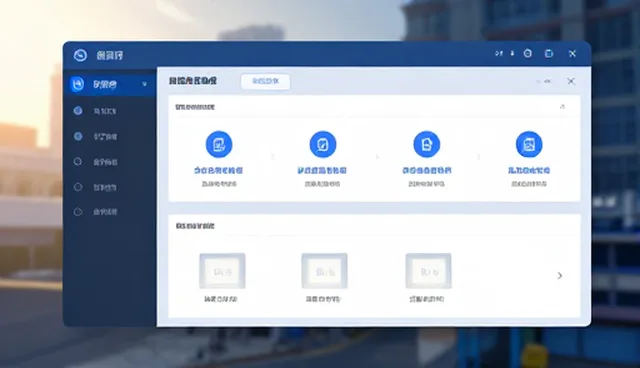
Task: Open the fifth sidebar menu entry label
Action: click(x=105, y=187)
